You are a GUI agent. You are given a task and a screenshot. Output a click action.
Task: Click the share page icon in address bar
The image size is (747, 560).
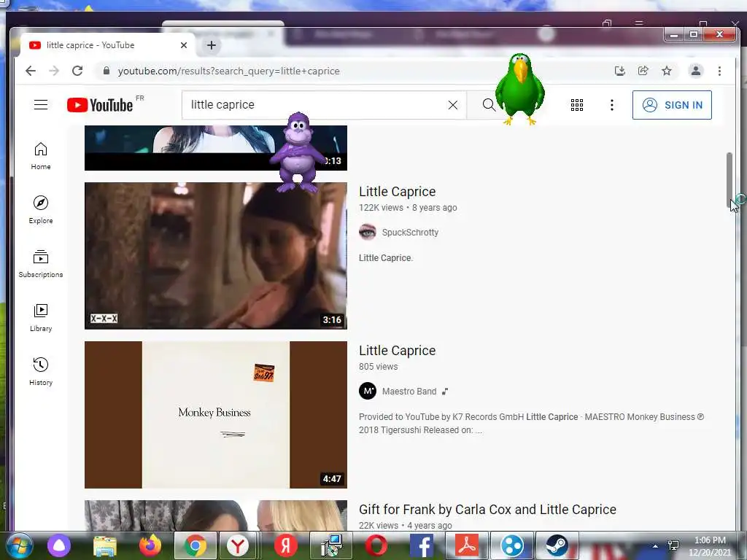(643, 71)
